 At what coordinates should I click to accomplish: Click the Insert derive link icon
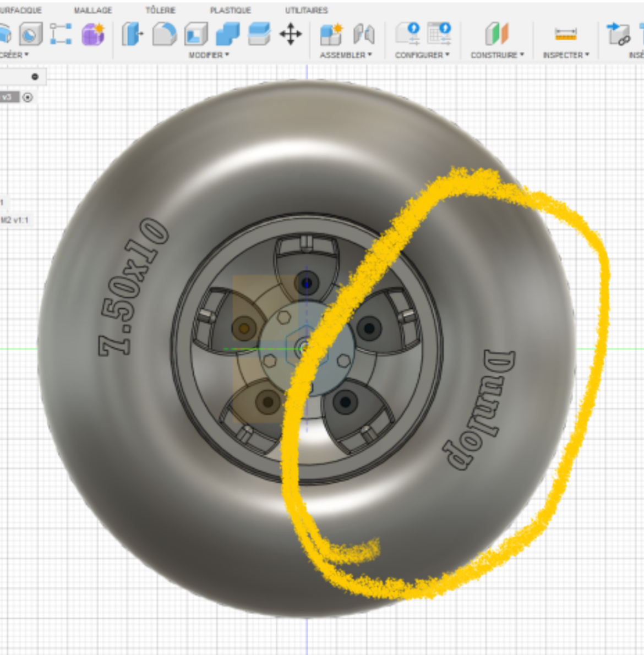619,34
